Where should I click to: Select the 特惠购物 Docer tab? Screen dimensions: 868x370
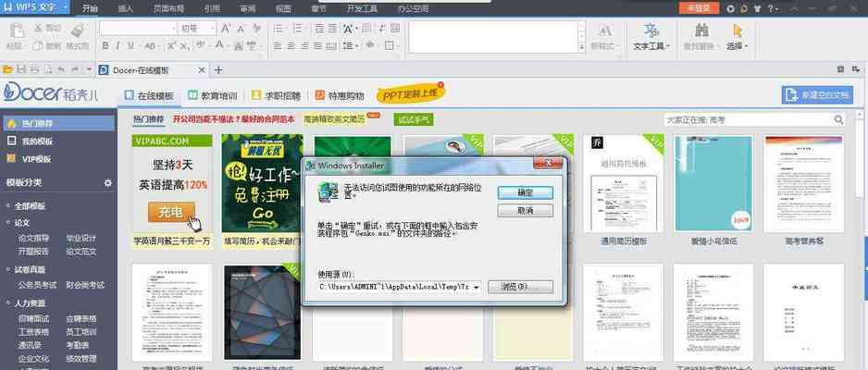(340, 95)
